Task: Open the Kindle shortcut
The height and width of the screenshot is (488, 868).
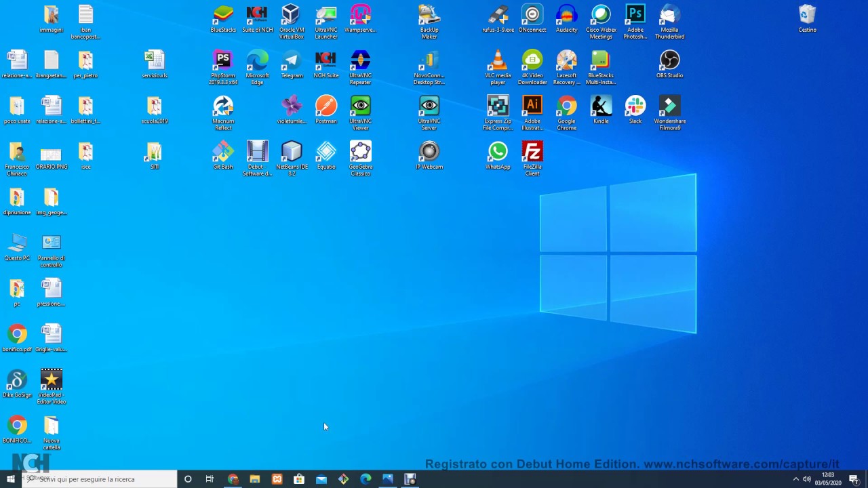Action: tap(601, 110)
